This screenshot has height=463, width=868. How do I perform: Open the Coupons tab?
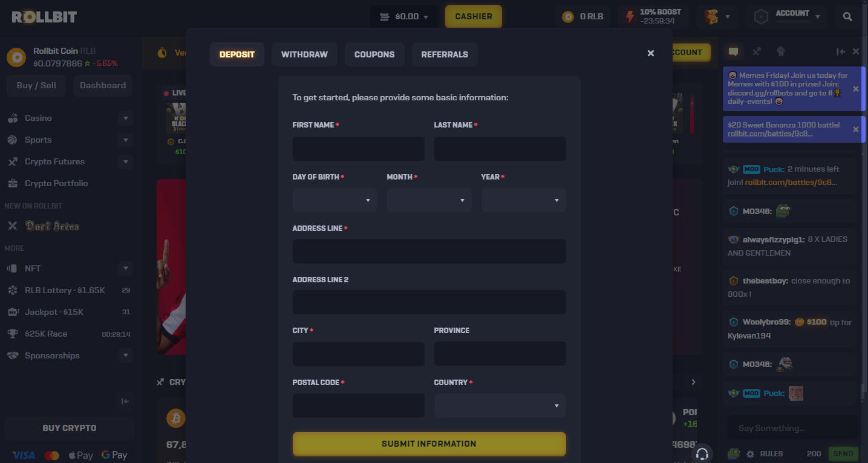pos(374,54)
